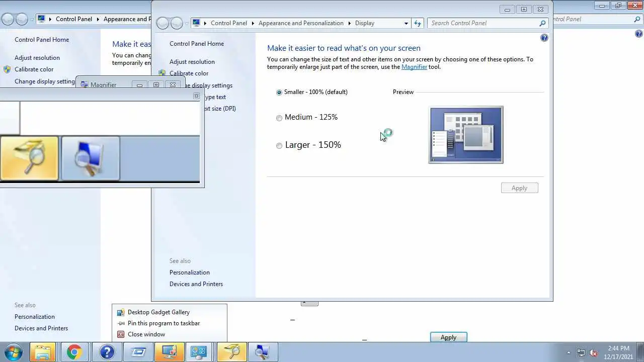644x362 pixels.
Task: Click the shield icon beside rear Calibrate color
Action: pyautogui.click(x=7, y=69)
